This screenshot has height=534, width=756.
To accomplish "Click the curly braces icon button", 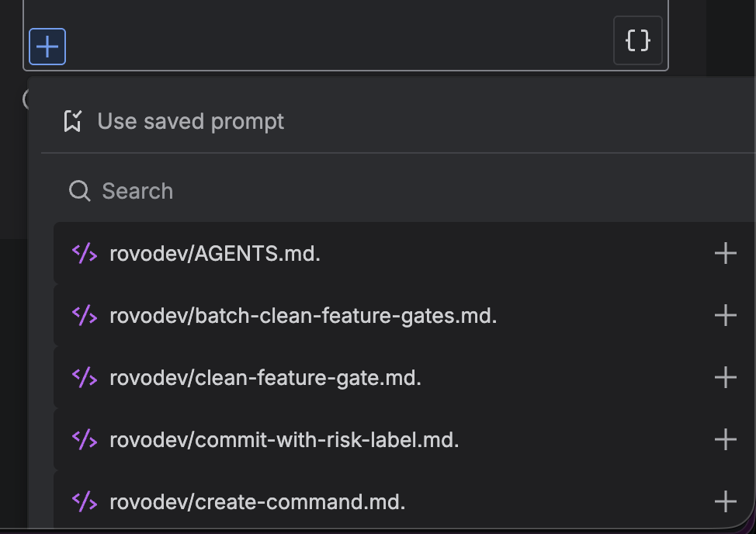I will (637, 40).
